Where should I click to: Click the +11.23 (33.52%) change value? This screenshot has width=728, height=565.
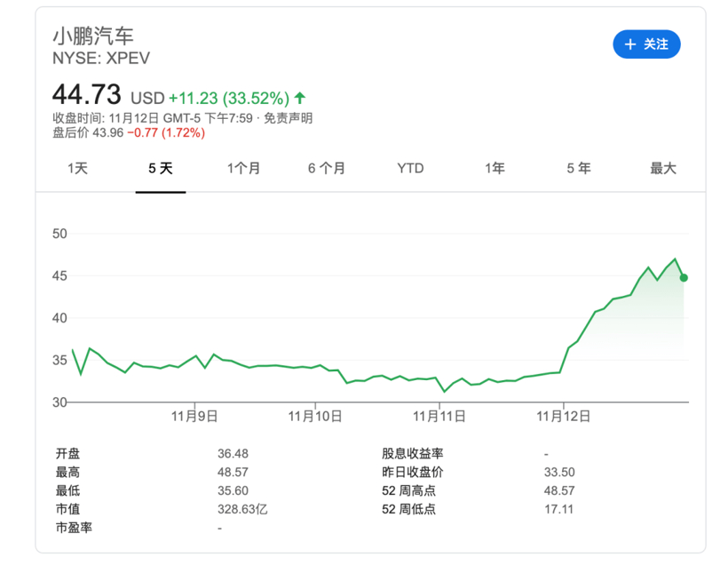pyautogui.click(x=229, y=99)
